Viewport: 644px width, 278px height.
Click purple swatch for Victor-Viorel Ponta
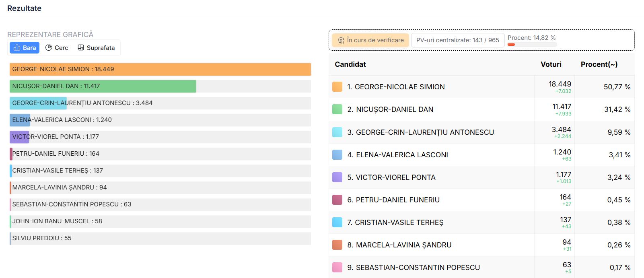pos(337,177)
